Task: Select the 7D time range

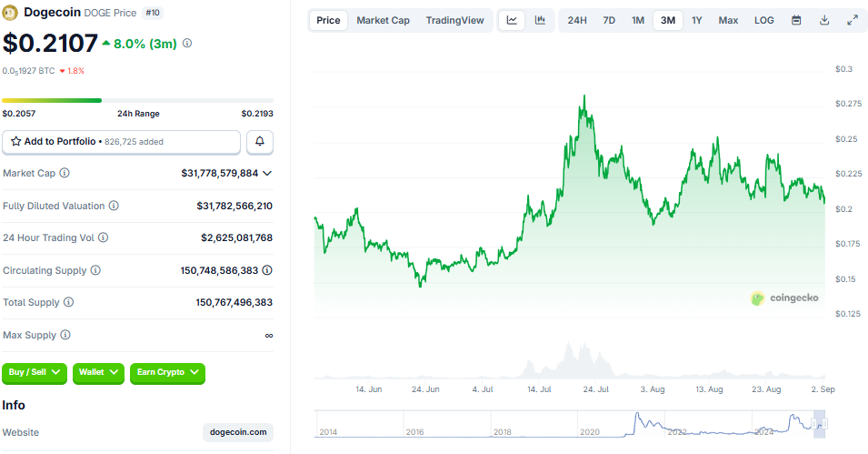Action: (609, 21)
